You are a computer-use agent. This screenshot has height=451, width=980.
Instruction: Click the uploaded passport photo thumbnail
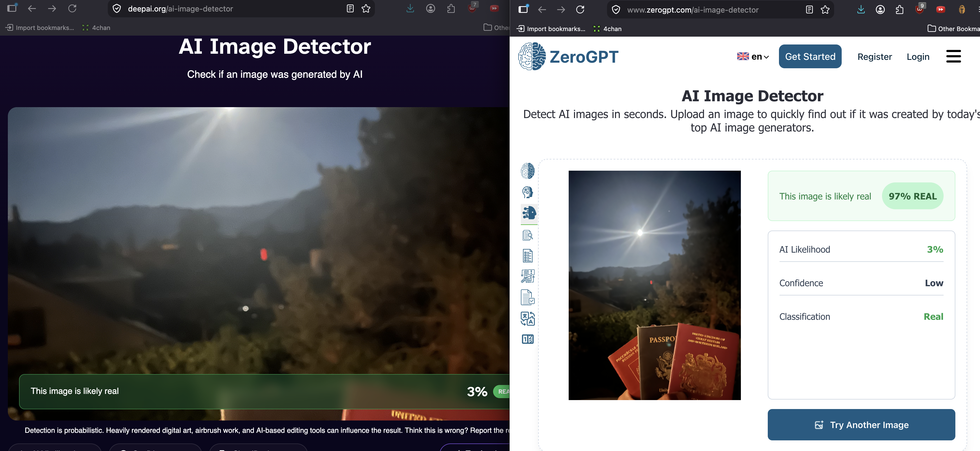(x=654, y=285)
